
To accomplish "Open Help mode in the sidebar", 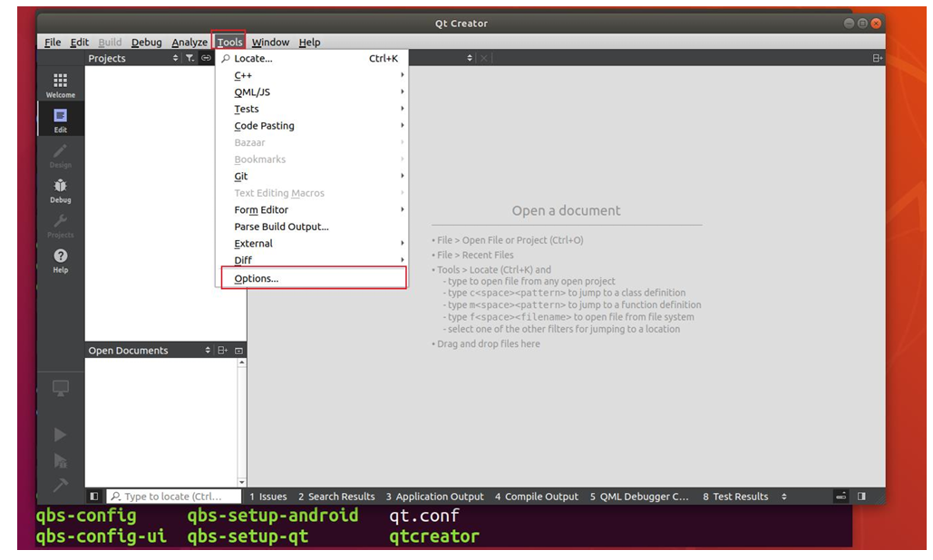I will 60,260.
